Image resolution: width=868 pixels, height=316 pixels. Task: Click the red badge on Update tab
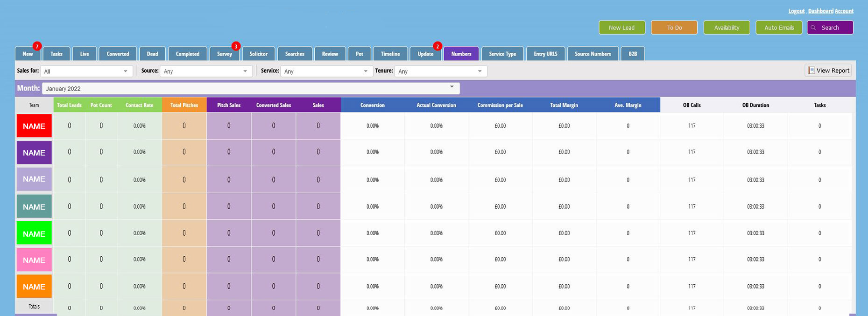pyautogui.click(x=437, y=46)
